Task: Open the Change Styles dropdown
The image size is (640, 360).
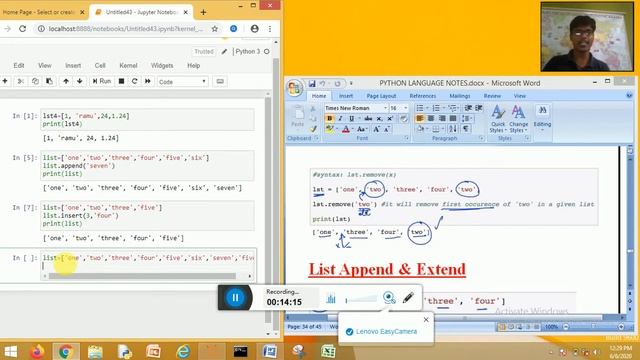Action: 518,118
